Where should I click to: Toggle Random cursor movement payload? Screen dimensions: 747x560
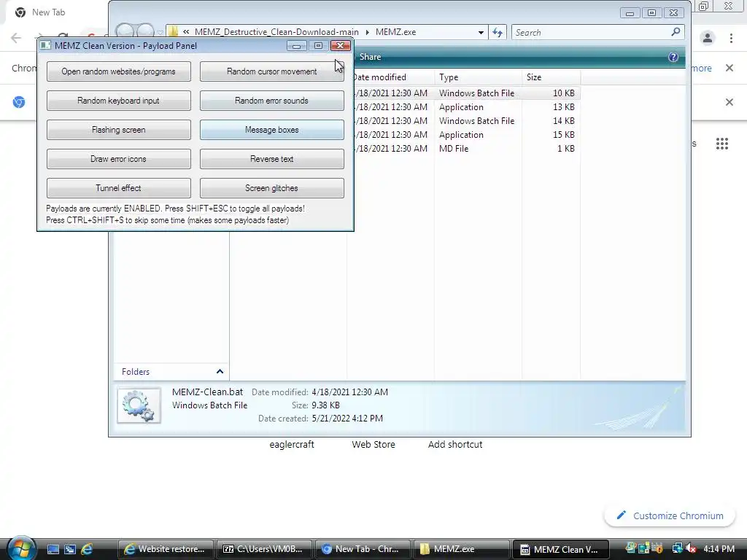coord(271,71)
